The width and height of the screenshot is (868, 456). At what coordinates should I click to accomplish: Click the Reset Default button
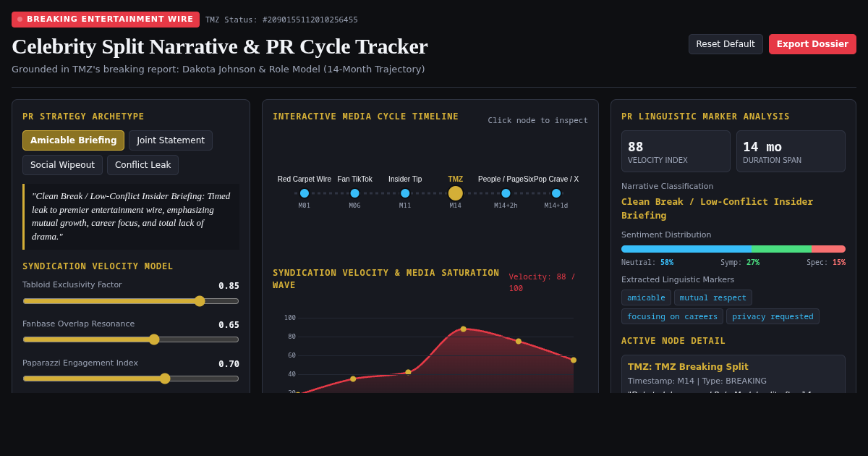(x=726, y=44)
